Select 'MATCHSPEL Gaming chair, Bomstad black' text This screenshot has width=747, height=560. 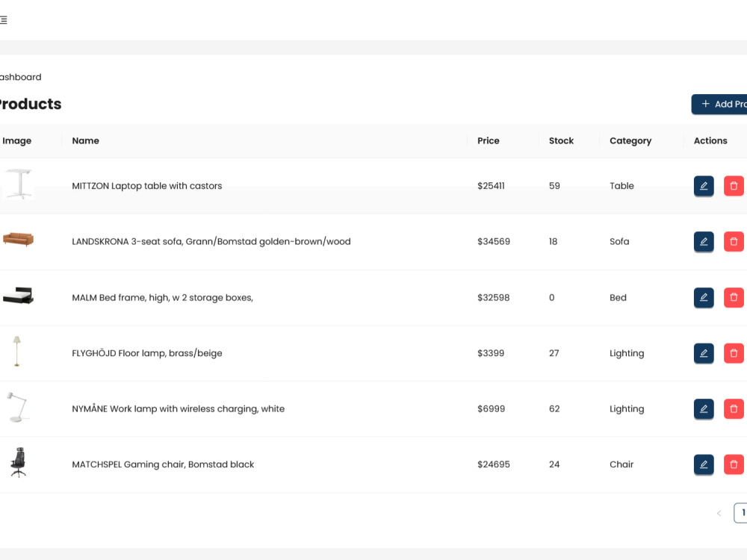coord(163,464)
